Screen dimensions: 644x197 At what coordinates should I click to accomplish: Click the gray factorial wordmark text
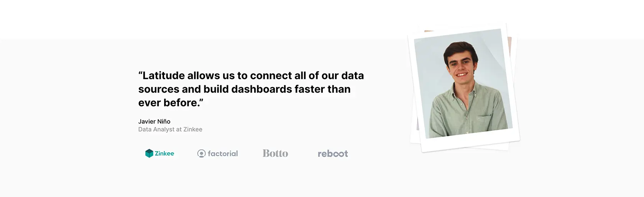[x=223, y=153]
